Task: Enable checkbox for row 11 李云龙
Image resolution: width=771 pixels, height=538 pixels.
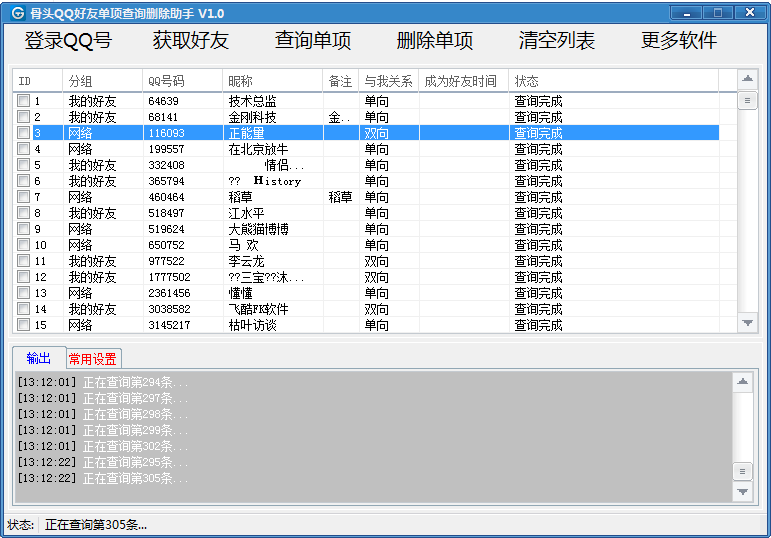Action: click(23, 261)
